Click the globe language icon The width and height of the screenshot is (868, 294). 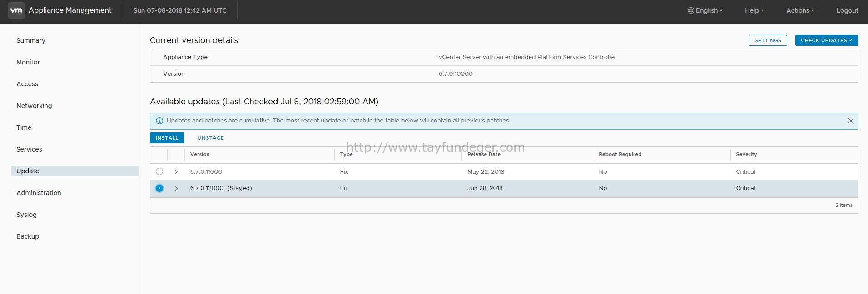[x=691, y=10]
